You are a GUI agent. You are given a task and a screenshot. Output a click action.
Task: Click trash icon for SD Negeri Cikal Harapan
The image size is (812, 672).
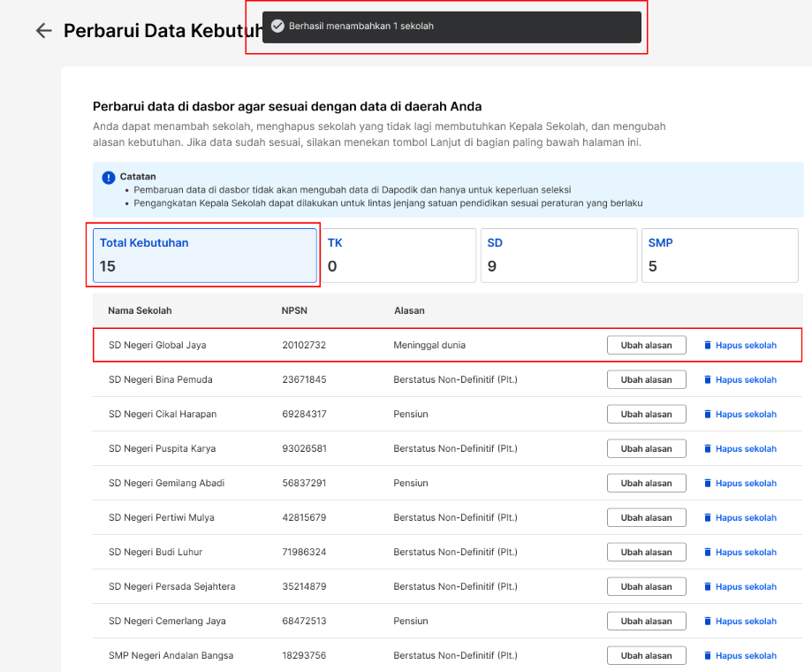[x=708, y=414]
